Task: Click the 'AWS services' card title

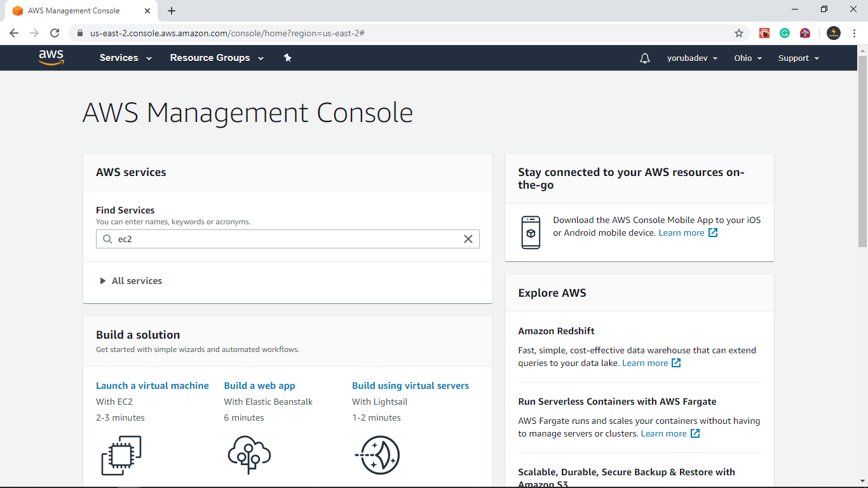Action: tap(131, 172)
